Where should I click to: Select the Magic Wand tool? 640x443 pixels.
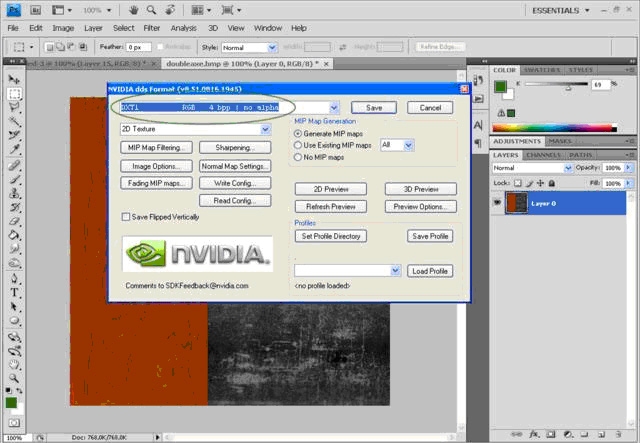click(x=14, y=121)
